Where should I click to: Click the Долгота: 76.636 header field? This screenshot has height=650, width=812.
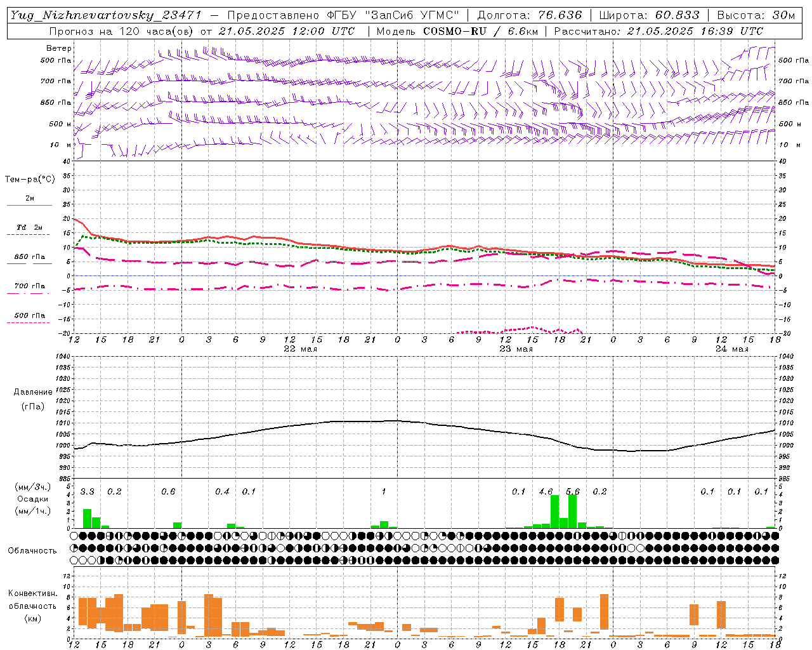pos(529,16)
